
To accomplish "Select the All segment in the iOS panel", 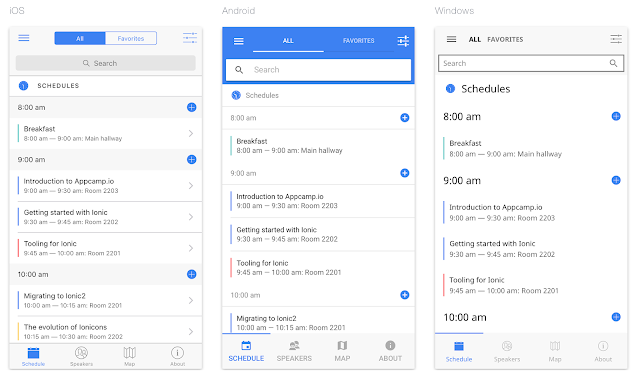I will click(x=80, y=38).
